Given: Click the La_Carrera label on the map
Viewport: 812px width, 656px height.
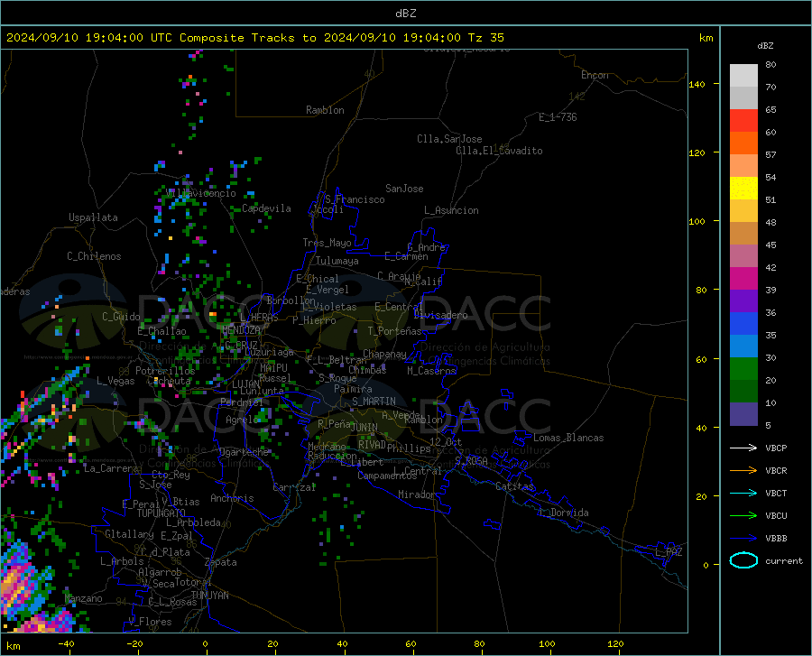Looking at the screenshot, I should pyautogui.click(x=111, y=468).
